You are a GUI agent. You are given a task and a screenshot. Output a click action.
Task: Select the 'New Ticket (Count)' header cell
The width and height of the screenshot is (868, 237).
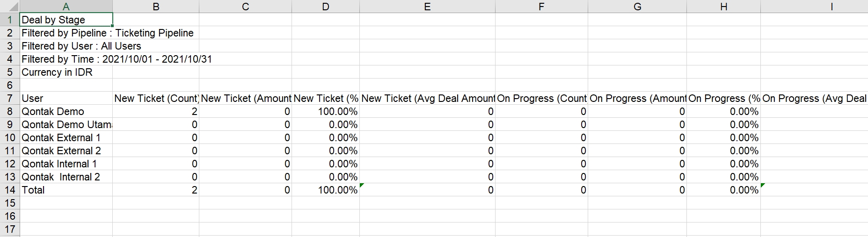click(x=156, y=99)
